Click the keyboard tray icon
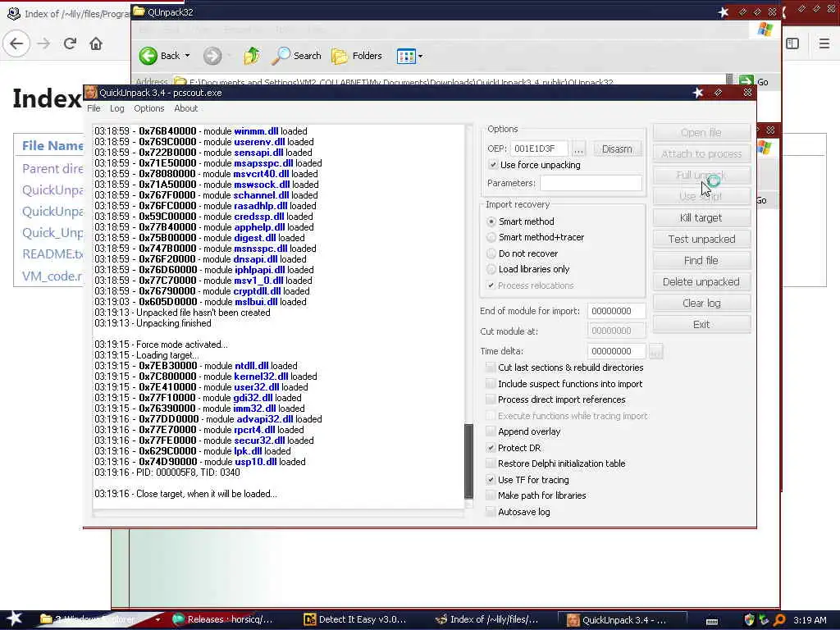 [712, 621]
